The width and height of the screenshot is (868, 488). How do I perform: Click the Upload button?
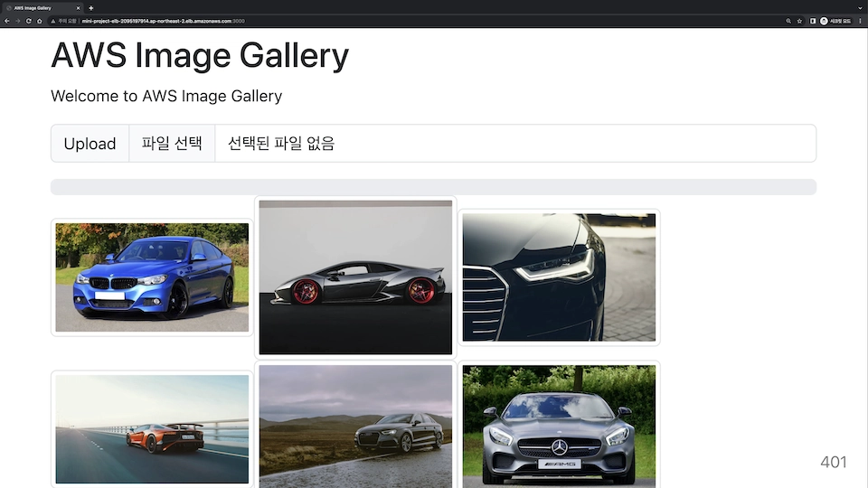tap(90, 144)
